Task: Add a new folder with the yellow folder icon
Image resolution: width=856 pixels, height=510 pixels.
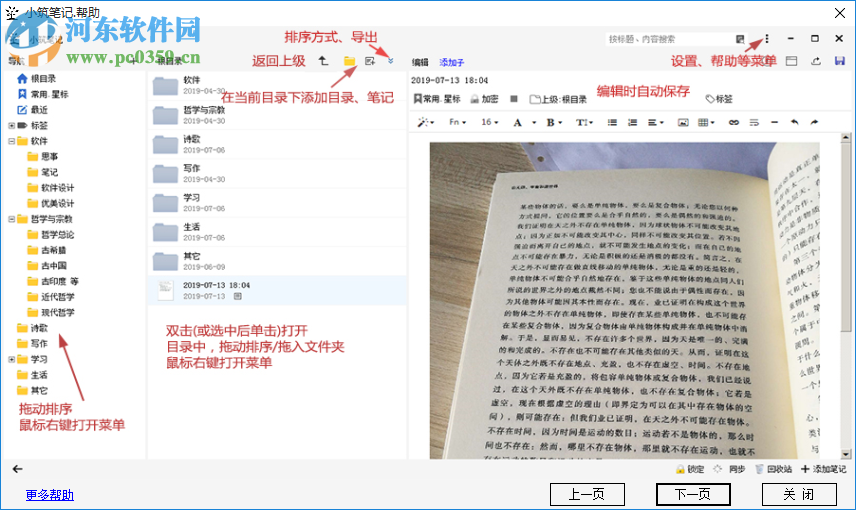Action: pyautogui.click(x=349, y=61)
